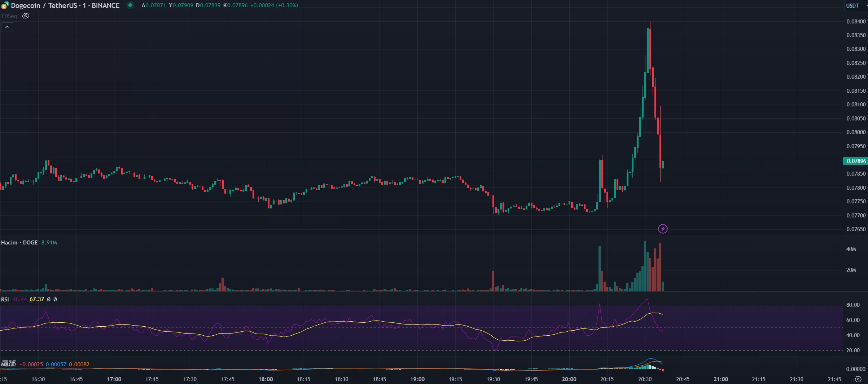Click the purple lightning bolt event icon
868x384 pixels.
[x=663, y=229]
